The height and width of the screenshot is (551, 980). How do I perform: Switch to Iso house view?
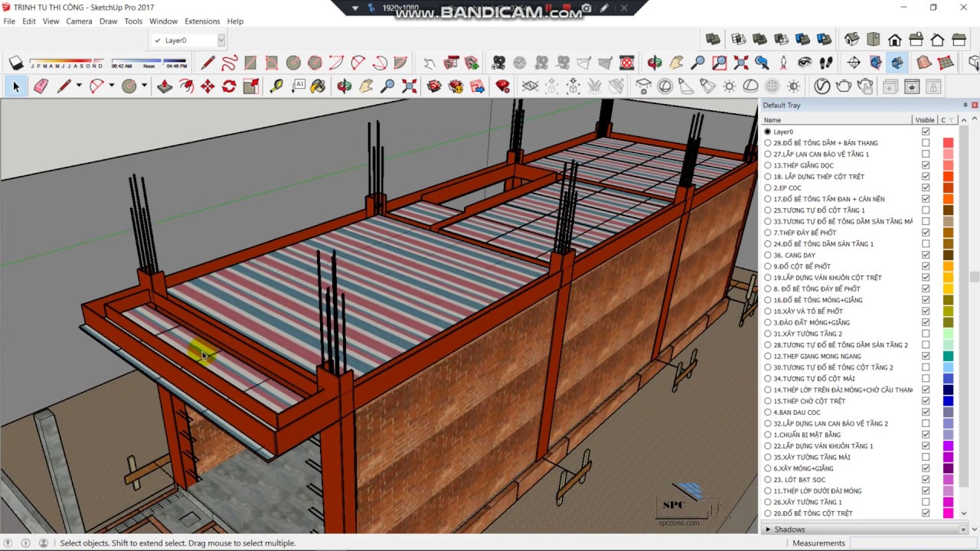click(851, 39)
